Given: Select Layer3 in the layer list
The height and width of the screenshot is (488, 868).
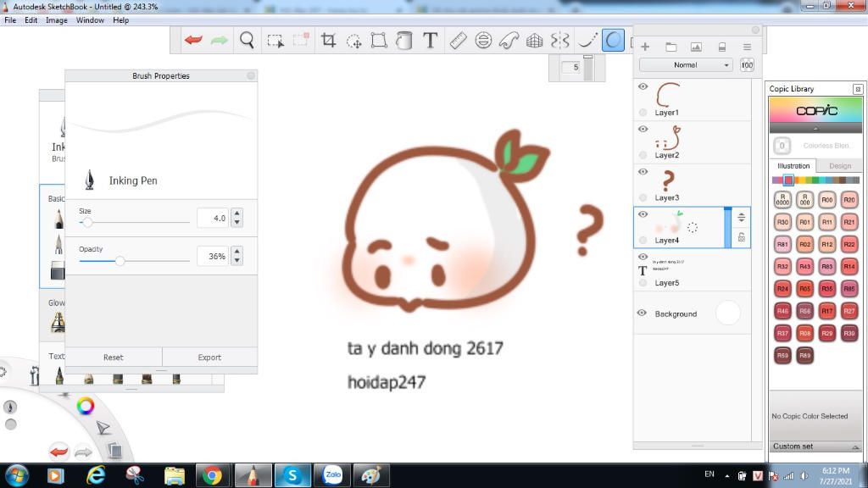Looking at the screenshot, I should (x=692, y=185).
